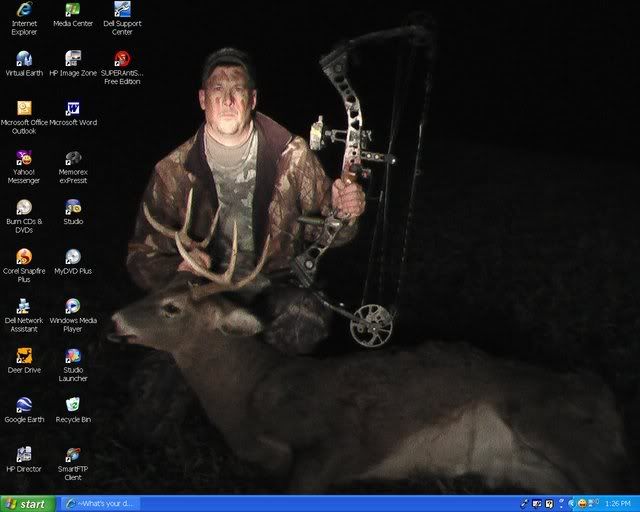The height and width of the screenshot is (512, 640).
Task: Open the Deer Drive game icon
Action: pos(24,361)
